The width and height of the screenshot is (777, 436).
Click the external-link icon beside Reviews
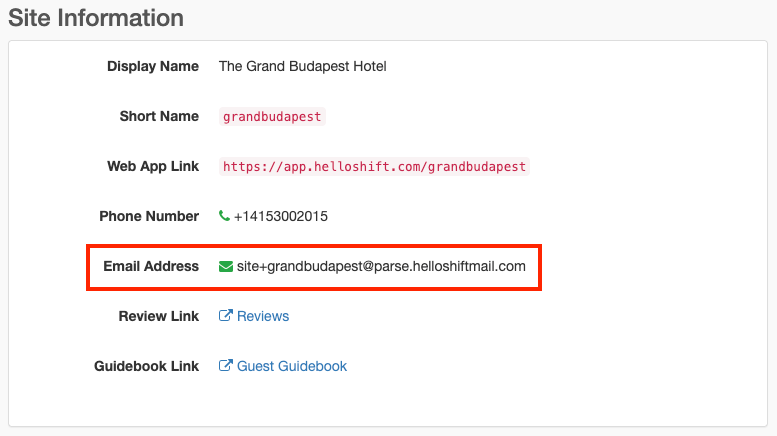(226, 316)
